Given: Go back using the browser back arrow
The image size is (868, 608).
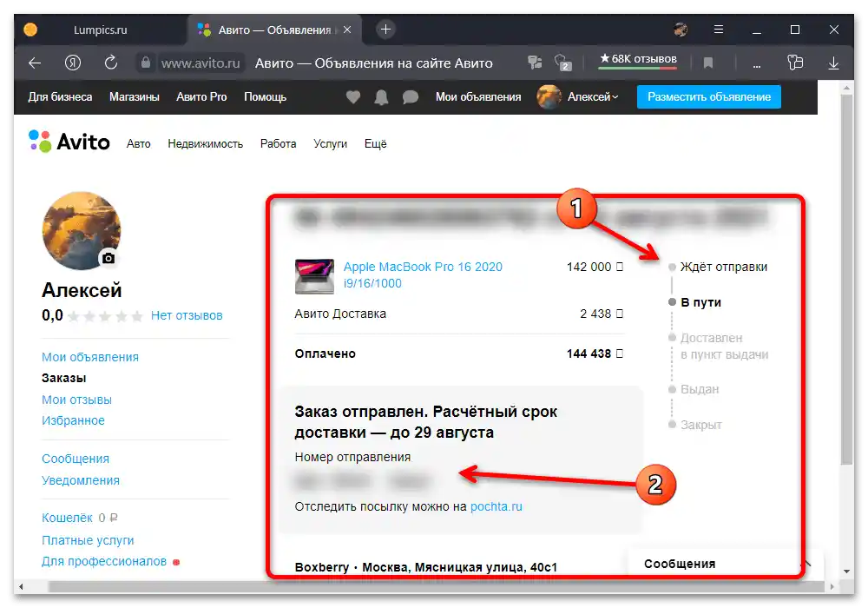Looking at the screenshot, I should (x=35, y=63).
